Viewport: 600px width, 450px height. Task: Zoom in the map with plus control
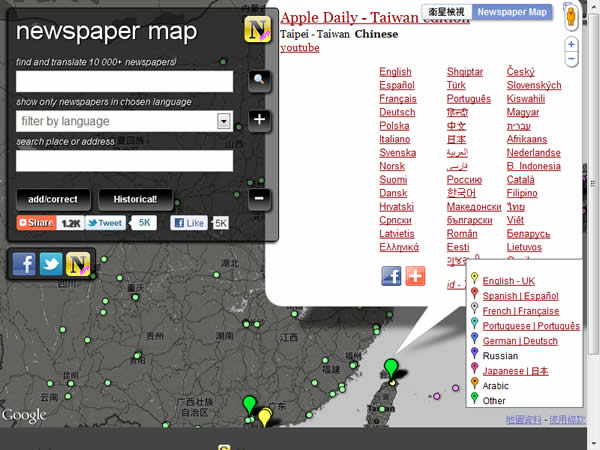tap(571, 44)
